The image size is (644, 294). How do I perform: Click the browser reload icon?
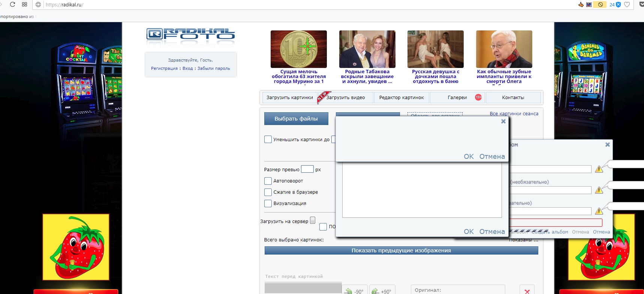tap(12, 5)
